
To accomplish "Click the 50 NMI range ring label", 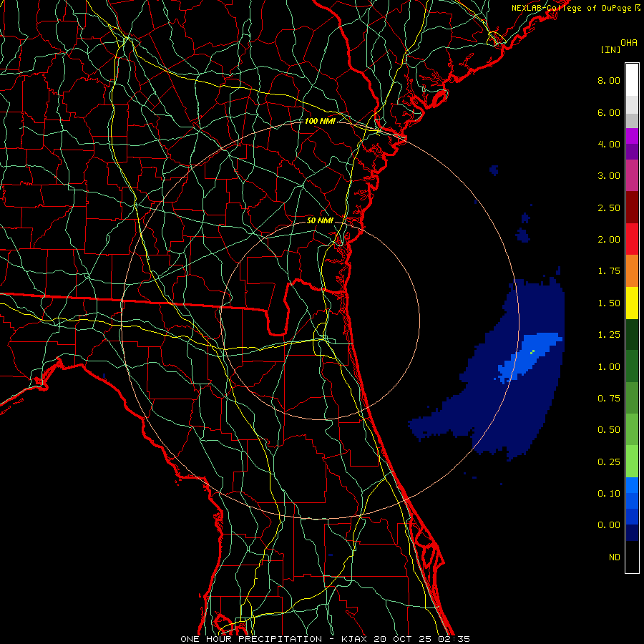I will point(320,220).
